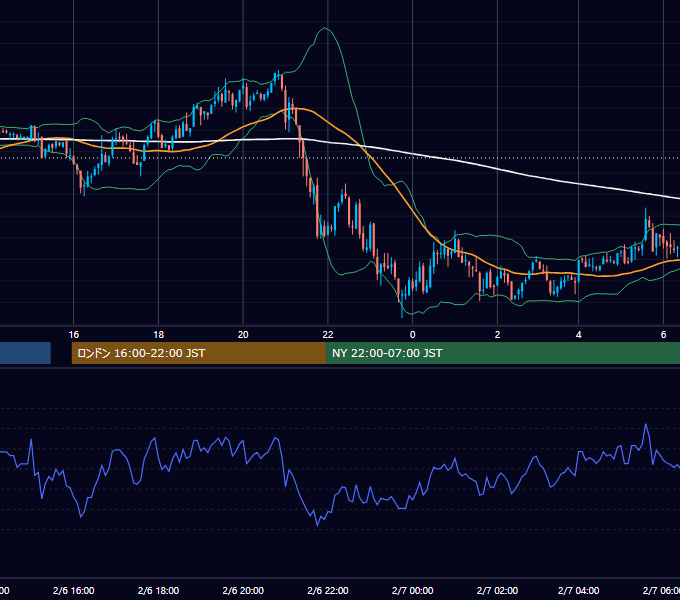Click the 2/6 16:00 indicator axis label
This screenshot has width=680, height=600.
tap(74, 591)
